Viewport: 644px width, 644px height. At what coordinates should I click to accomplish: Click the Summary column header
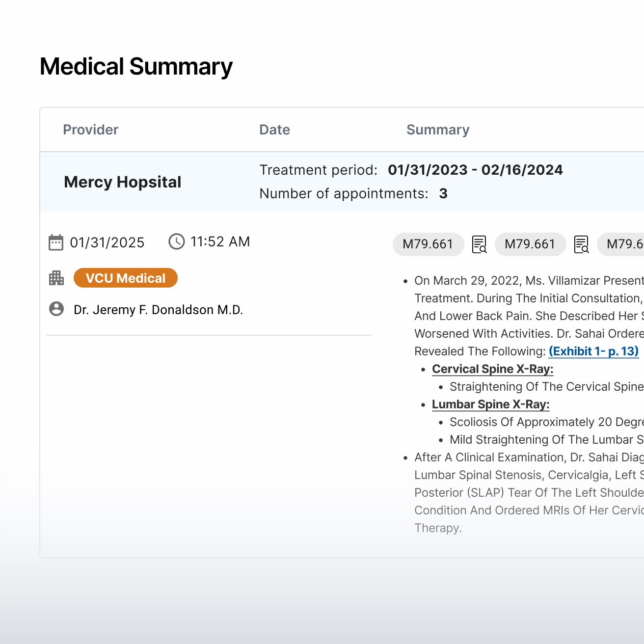(x=438, y=130)
